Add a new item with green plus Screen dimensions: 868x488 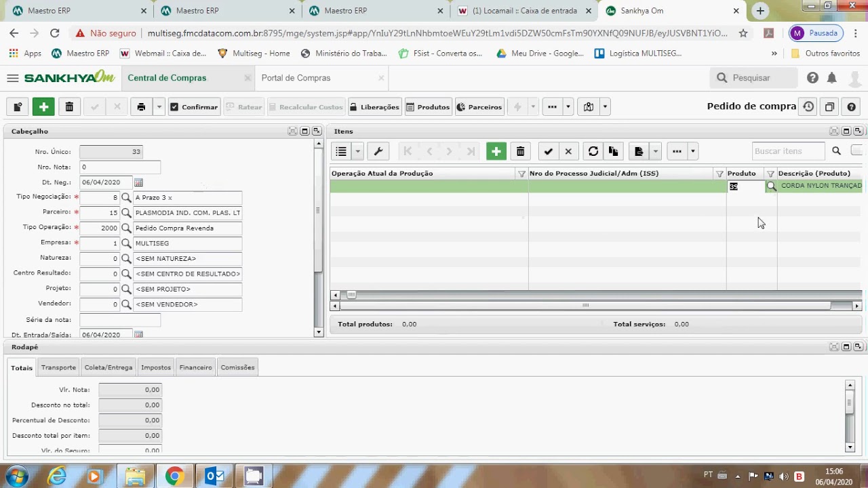coord(496,151)
